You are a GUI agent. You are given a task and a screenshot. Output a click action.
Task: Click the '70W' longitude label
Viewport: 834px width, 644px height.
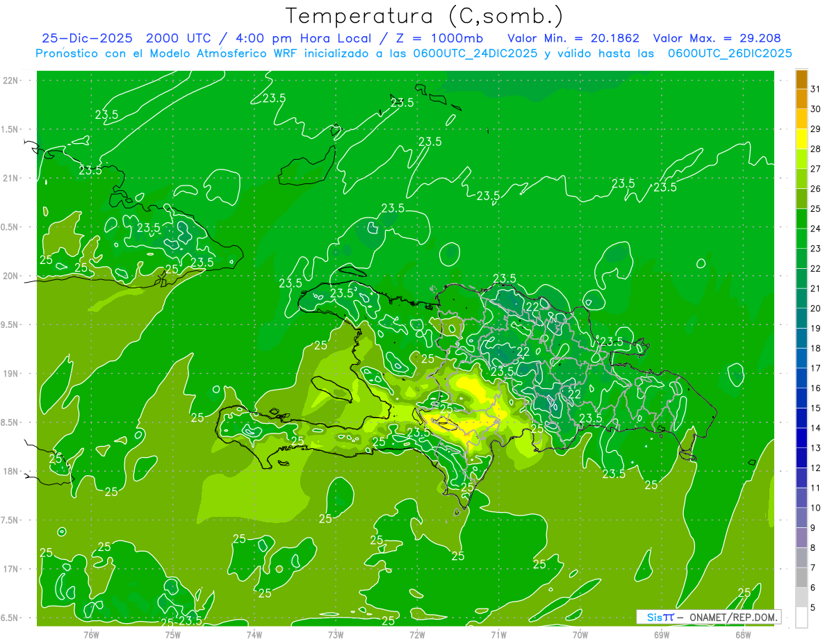(580, 634)
